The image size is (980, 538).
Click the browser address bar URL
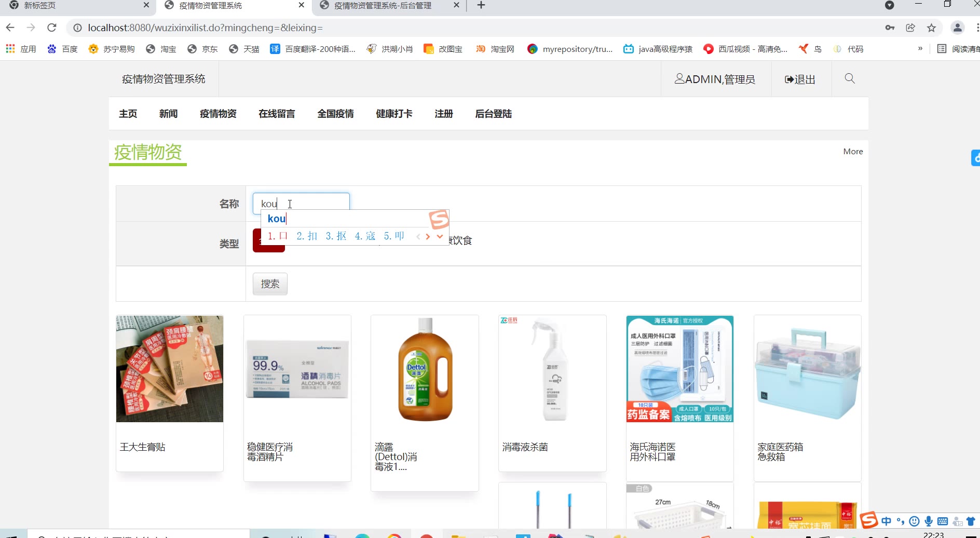[x=205, y=28]
